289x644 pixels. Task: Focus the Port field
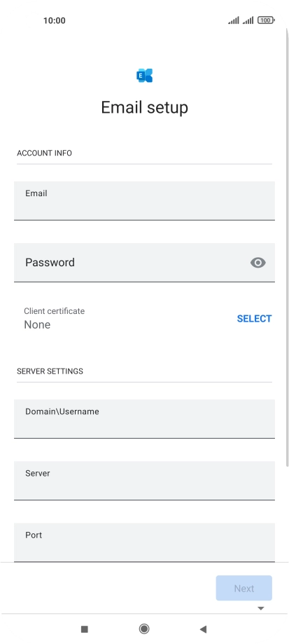pos(144,542)
